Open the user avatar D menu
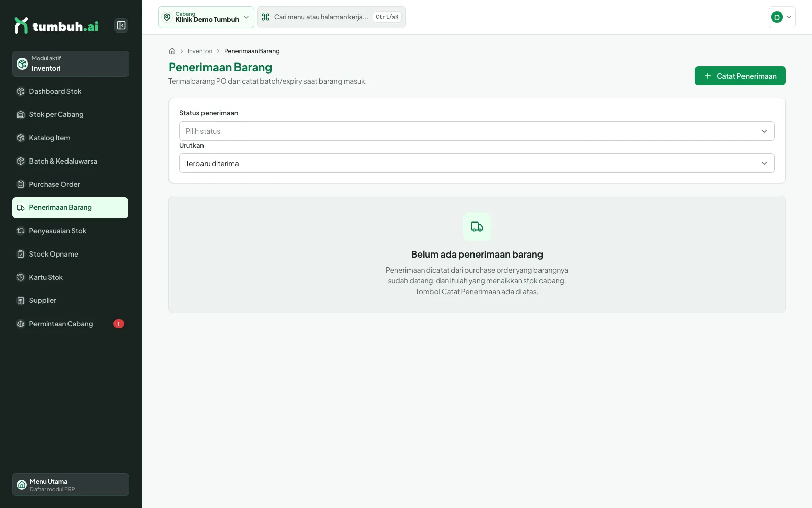The image size is (812, 508). coord(782,17)
